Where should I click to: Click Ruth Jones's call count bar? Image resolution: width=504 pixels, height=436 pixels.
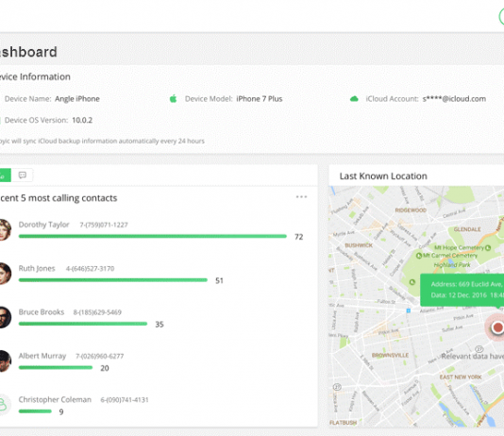[113, 280]
